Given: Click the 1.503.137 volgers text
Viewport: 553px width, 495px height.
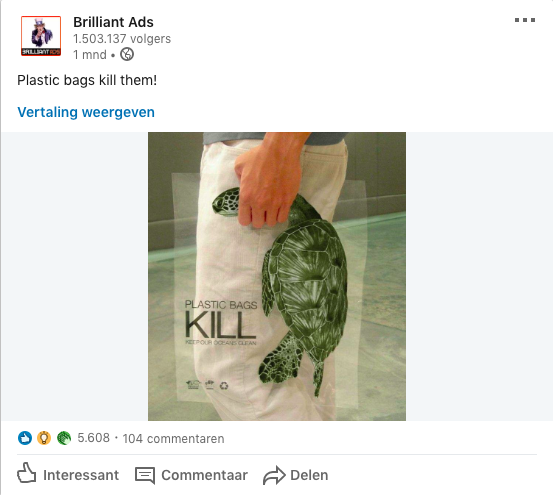Looking at the screenshot, I should tap(122, 39).
